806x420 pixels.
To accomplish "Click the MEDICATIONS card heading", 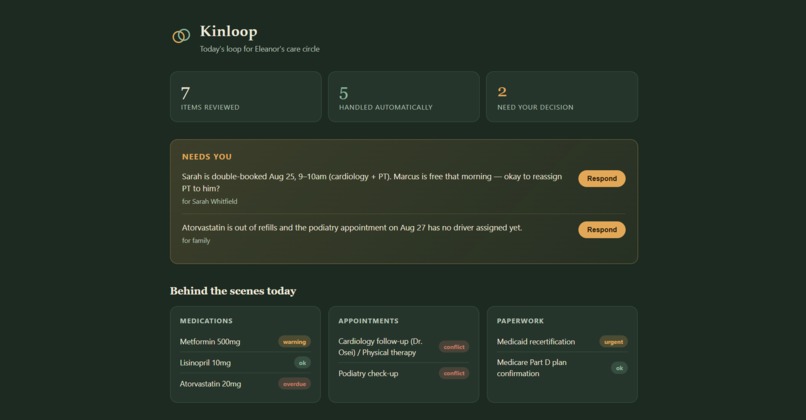I will [x=206, y=321].
